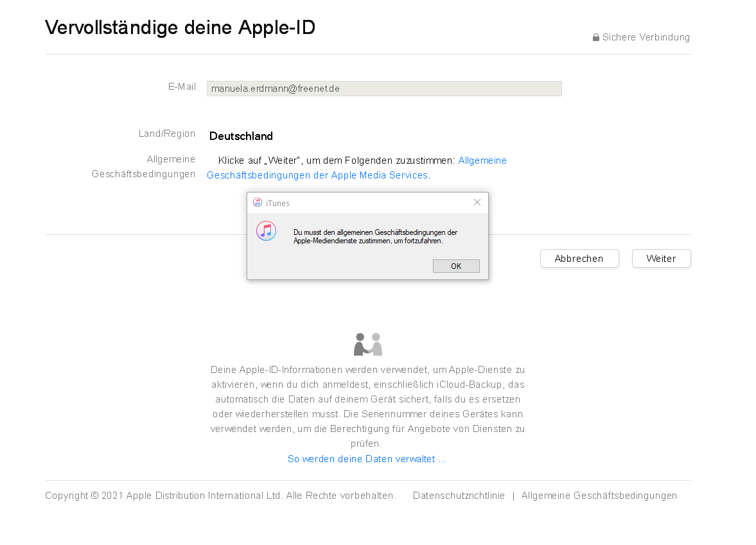Open Allgemeine Geschäftsbedingungen der Apple Media Services link
Image resolution: width=756 pixels, height=545 pixels.
point(356,168)
